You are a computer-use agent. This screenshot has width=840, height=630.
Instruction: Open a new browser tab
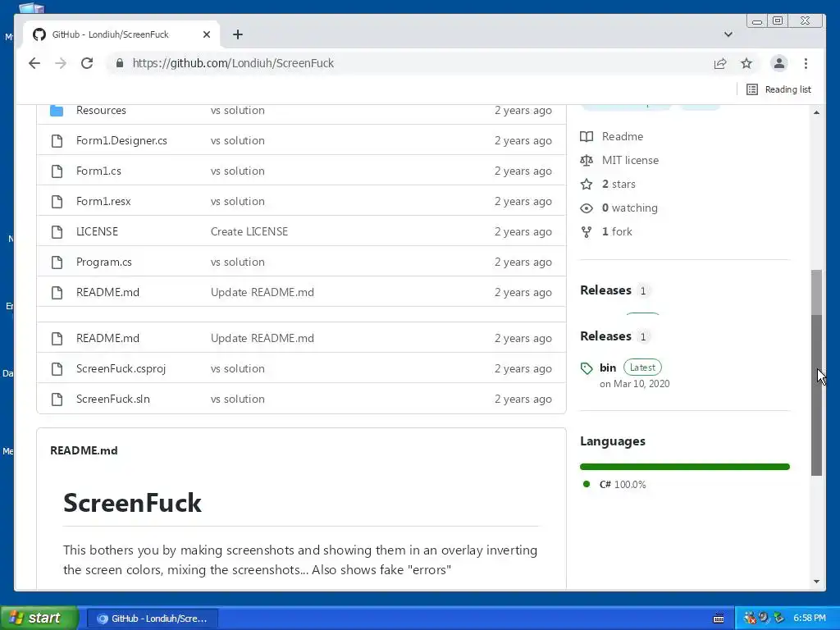(238, 34)
